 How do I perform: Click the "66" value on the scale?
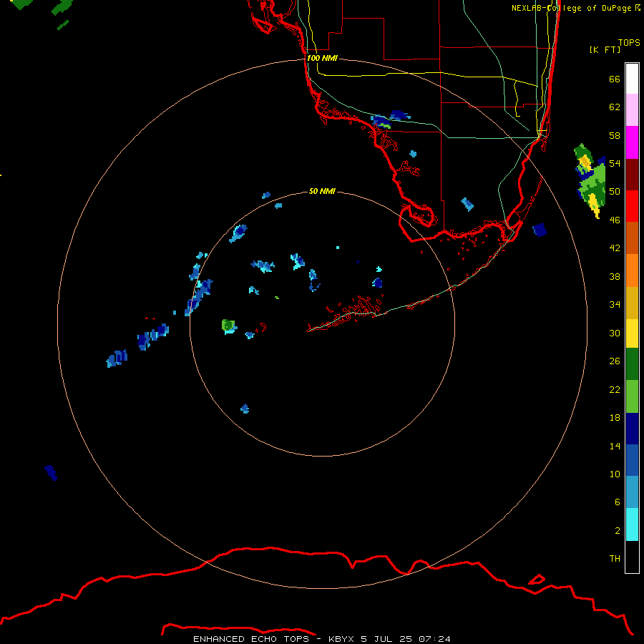tap(615, 79)
